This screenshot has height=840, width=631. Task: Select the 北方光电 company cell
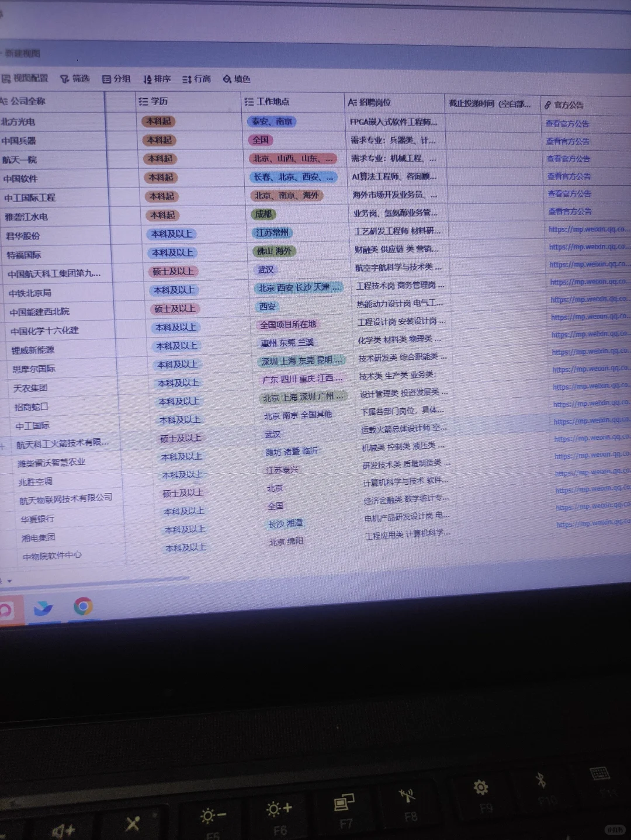tap(18, 122)
